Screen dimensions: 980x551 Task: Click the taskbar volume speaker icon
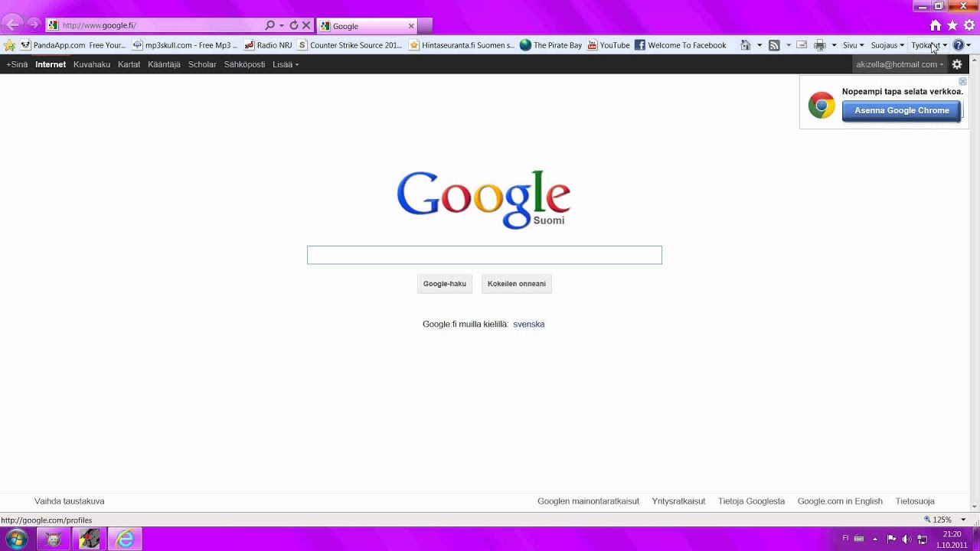point(906,539)
